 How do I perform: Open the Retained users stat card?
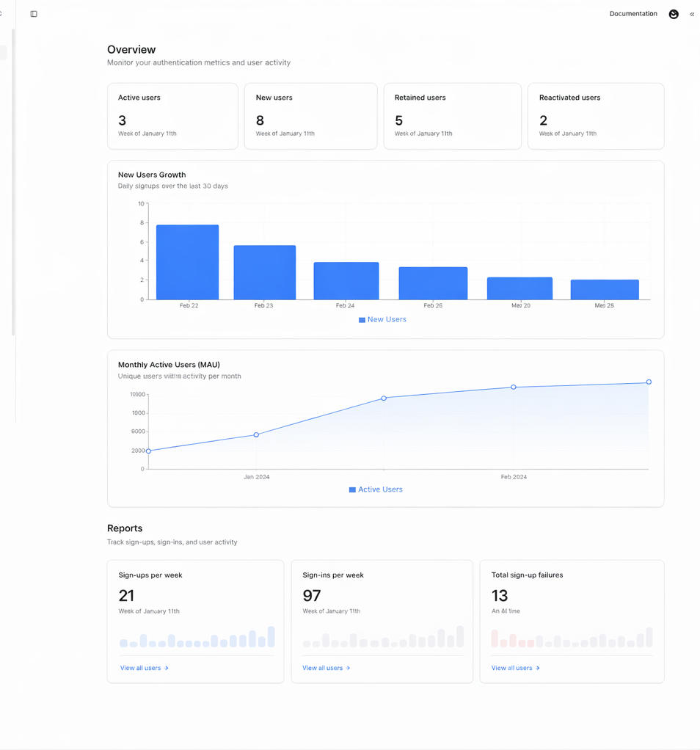pos(452,116)
